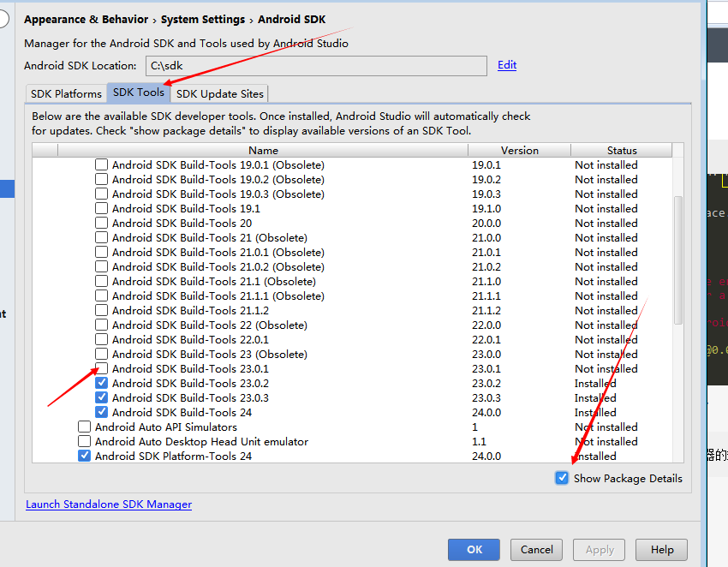Tick the Build-Tools 20 checkbox
Screen dimensions: 728x567
[101, 223]
